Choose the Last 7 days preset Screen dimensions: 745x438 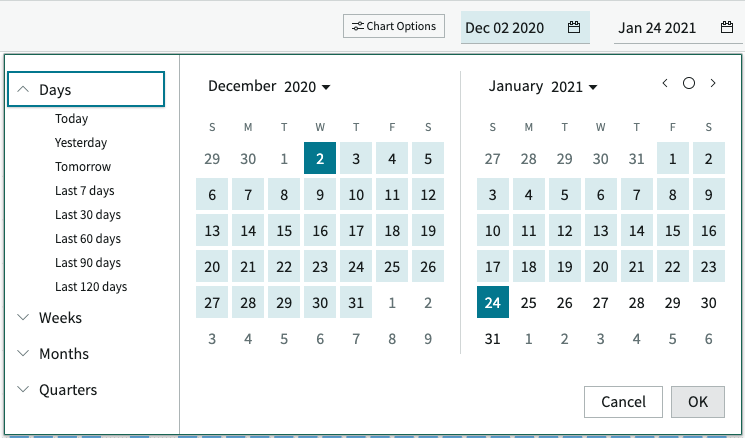(85, 190)
